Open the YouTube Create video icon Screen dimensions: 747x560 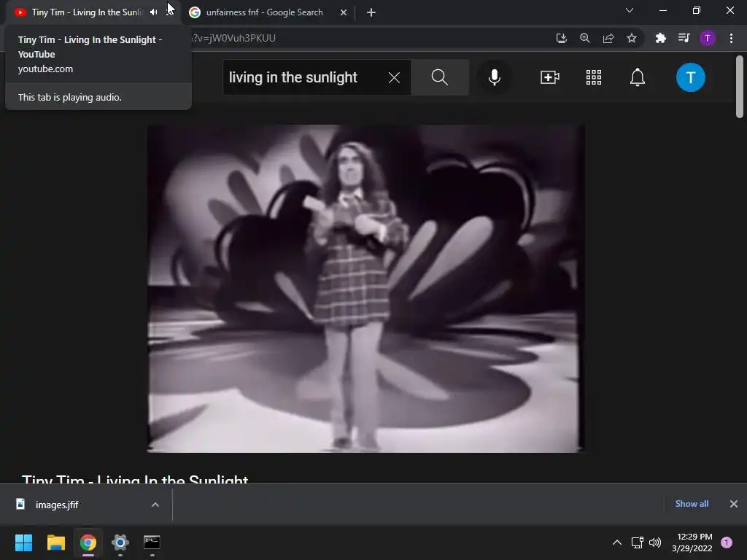pyautogui.click(x=550, y=77)
